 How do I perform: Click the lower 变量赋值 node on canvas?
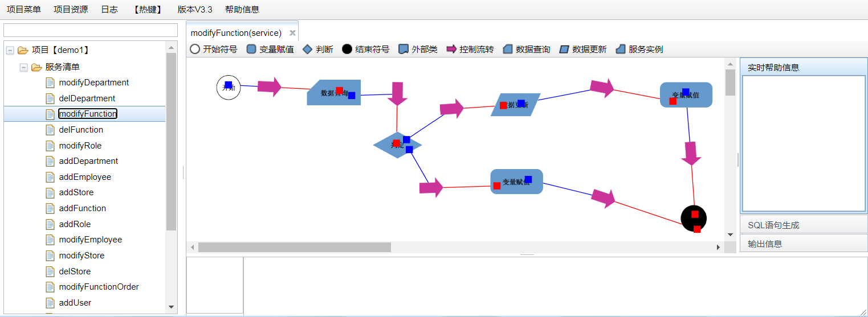(516, 182)
